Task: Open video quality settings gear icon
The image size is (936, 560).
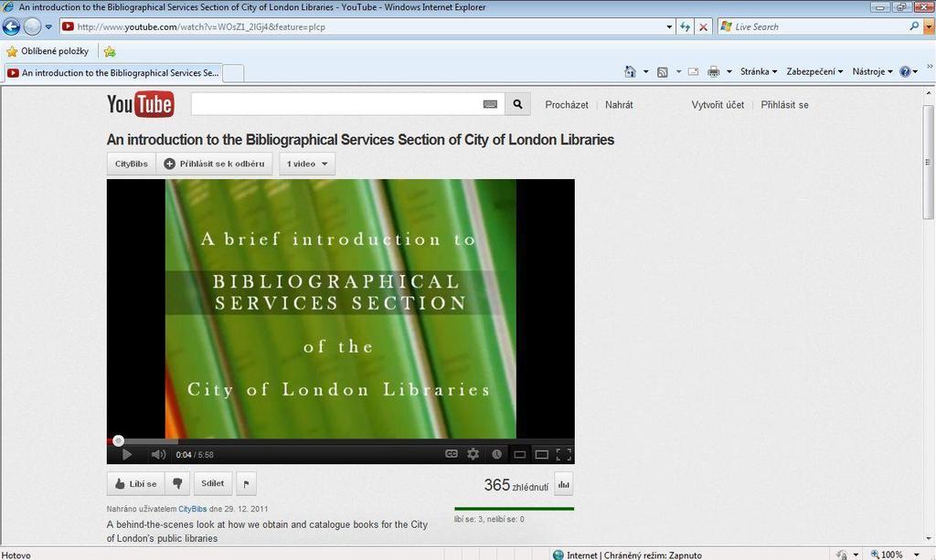Action: point(473,454)
